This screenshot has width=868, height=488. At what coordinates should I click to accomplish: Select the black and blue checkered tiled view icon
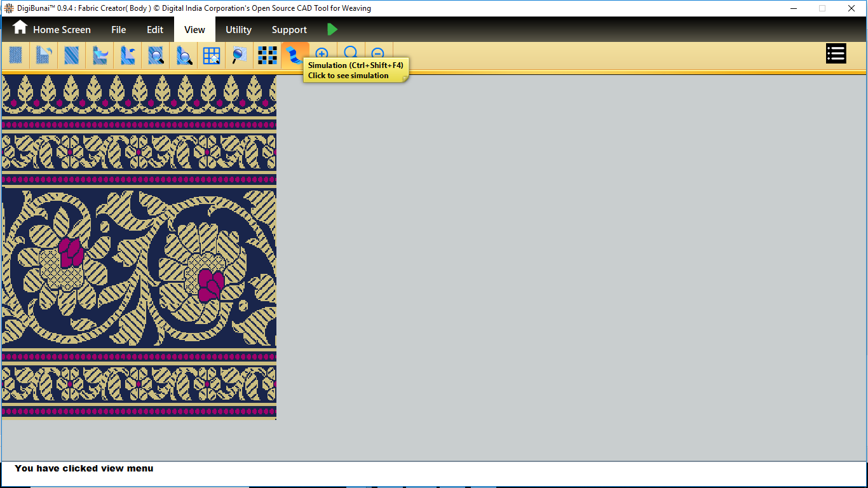[268, 56]
